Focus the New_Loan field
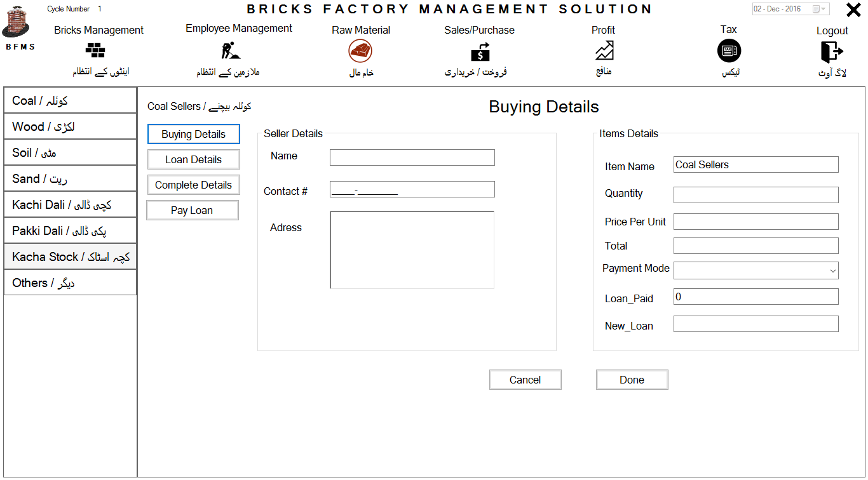 tap(756, 324)
